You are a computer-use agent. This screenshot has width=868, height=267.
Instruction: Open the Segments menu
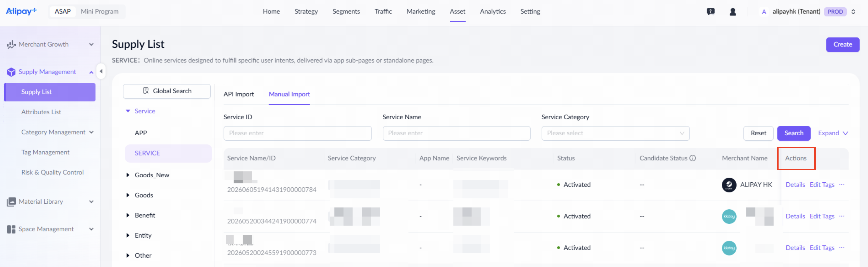pyautogui.click(x=346, y=12)
